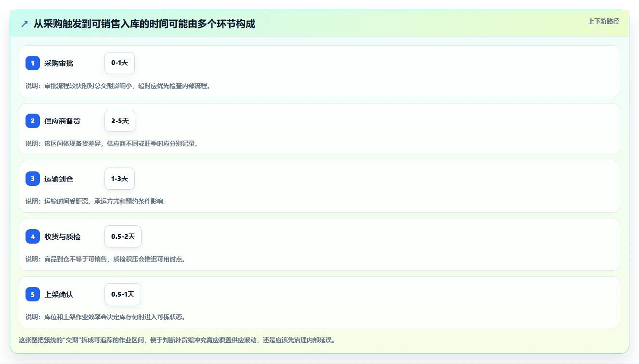Click the step 5 number badge

[x=33, y=294]
